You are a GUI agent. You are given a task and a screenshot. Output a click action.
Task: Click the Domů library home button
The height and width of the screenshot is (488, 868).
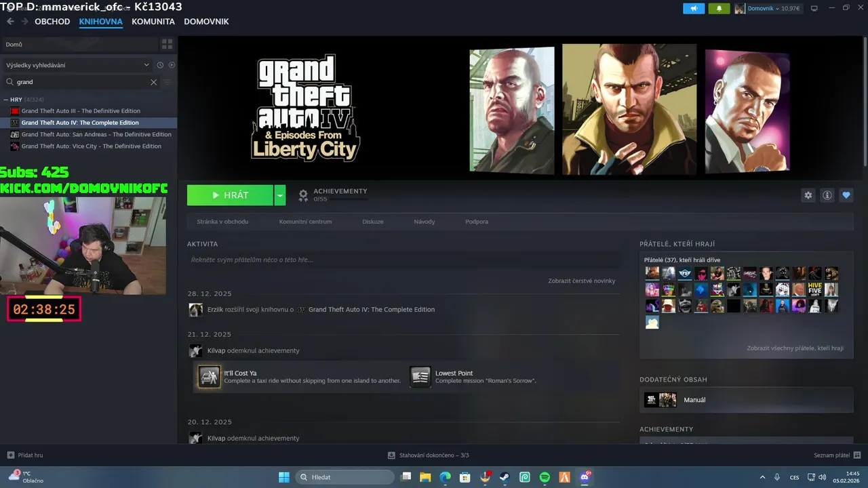point(79,44)
